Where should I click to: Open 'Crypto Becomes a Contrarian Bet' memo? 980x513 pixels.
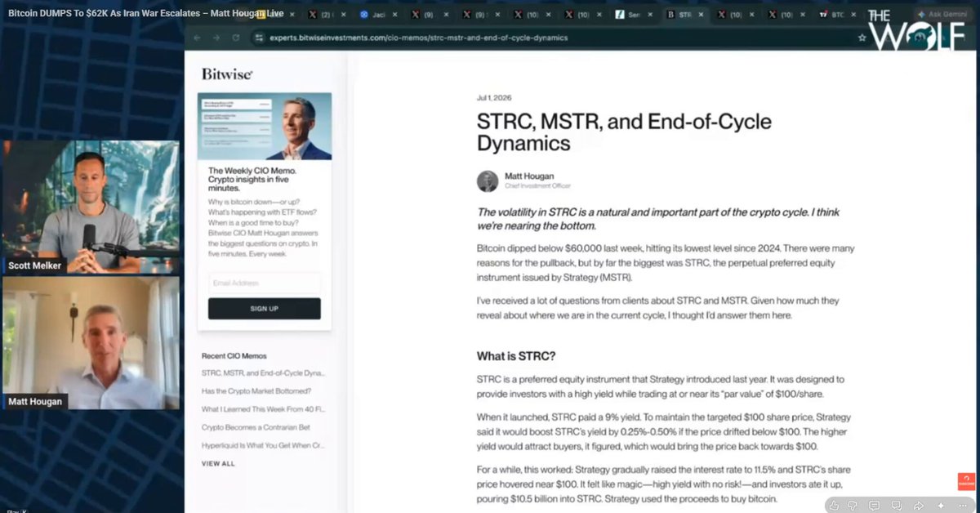coord(256,427)
